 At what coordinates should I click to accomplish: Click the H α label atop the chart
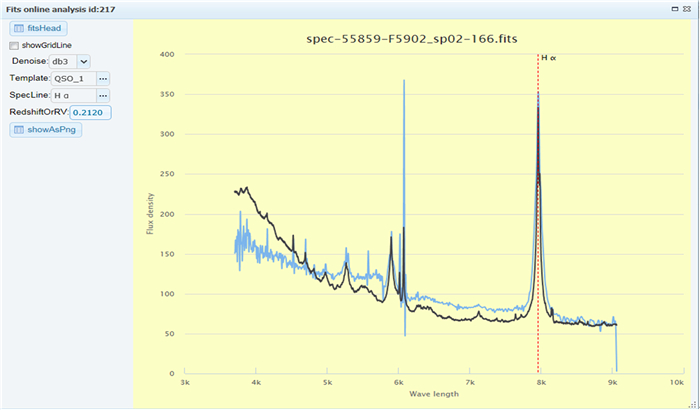coord(548,58)
